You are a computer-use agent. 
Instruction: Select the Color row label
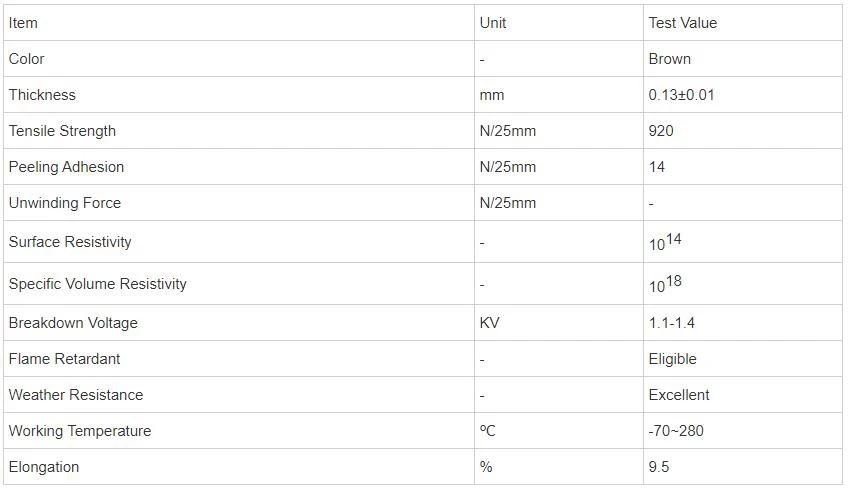[x=26, y=59]
